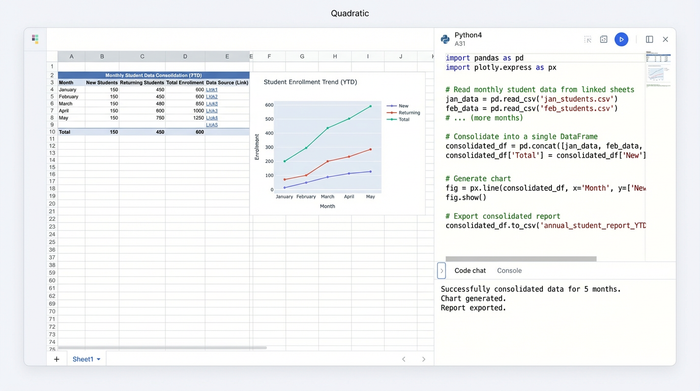Click the 'Returning Students' header cell

142,83
